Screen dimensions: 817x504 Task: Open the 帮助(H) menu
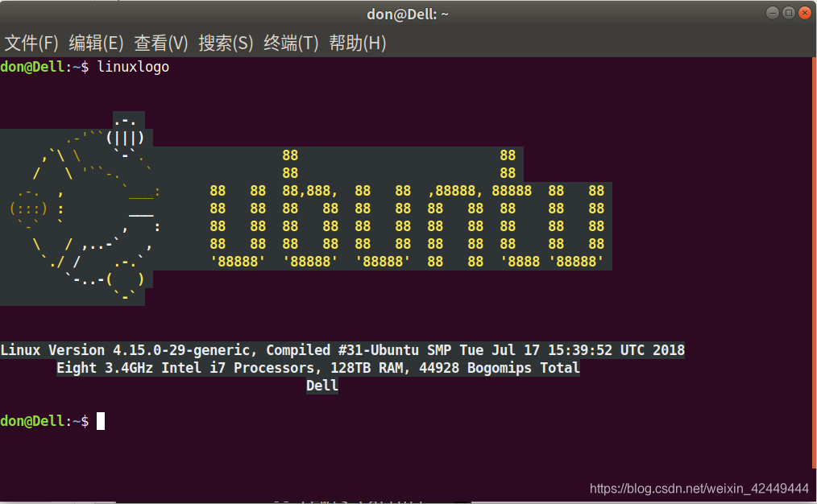(x=358, y=43)
